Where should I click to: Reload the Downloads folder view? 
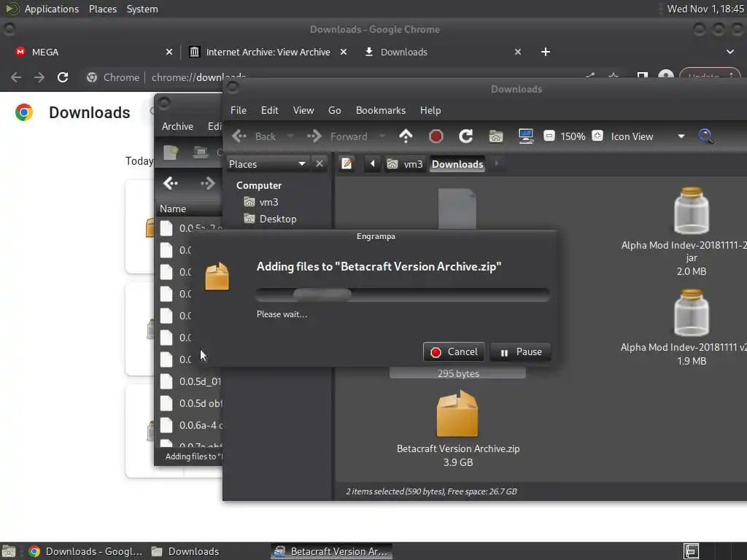(x=465, y=136)
